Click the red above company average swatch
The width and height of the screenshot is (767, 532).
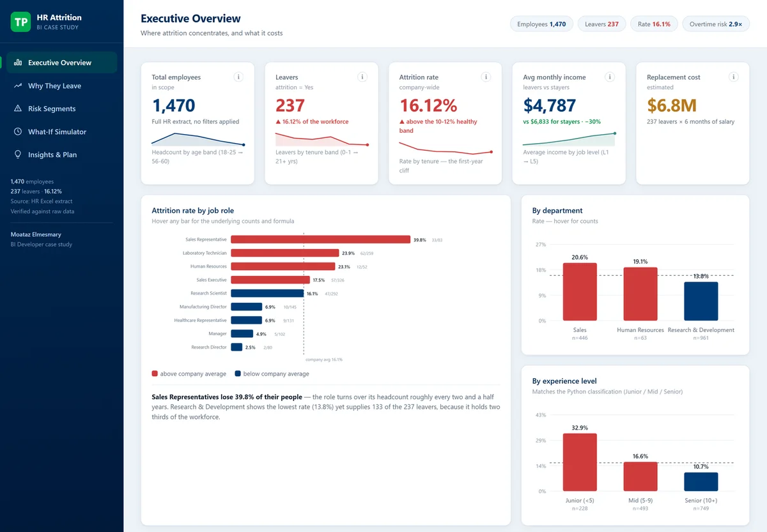155,374
